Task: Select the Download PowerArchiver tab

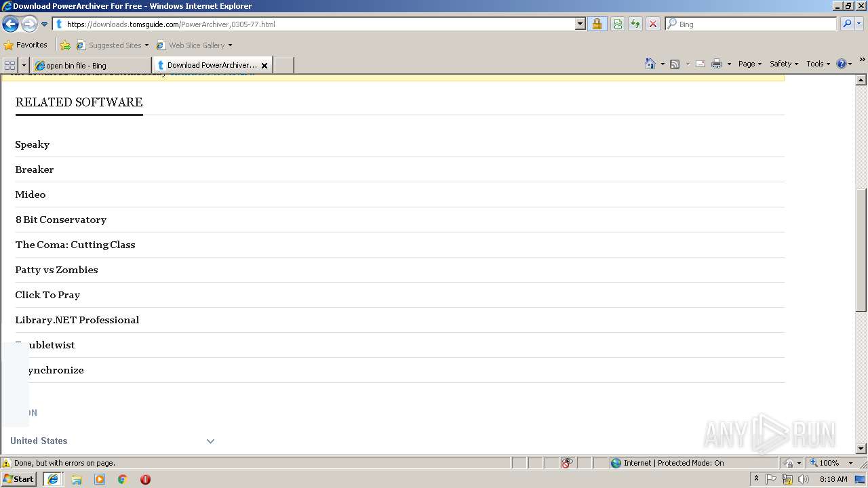Action: [206, 65]
